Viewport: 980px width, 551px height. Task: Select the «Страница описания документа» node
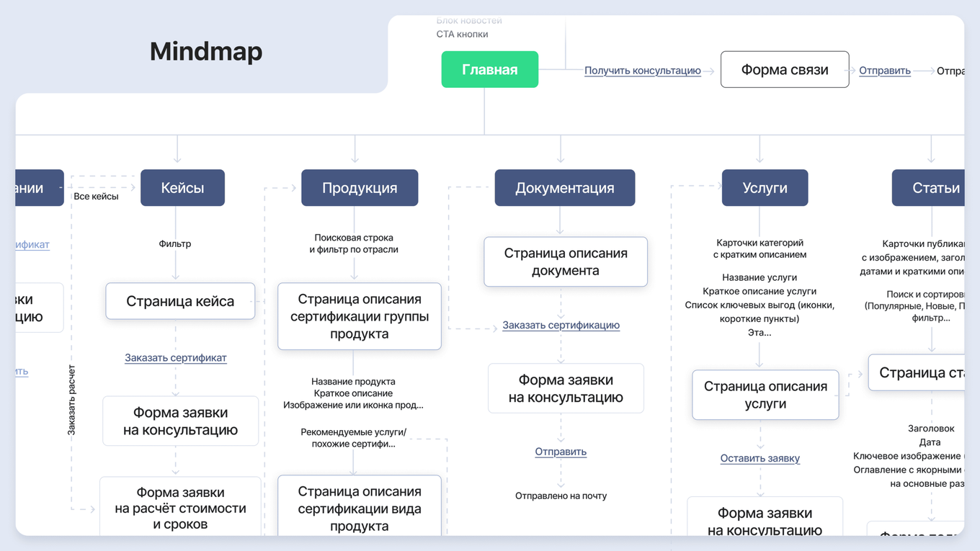(x=565, y=261)
